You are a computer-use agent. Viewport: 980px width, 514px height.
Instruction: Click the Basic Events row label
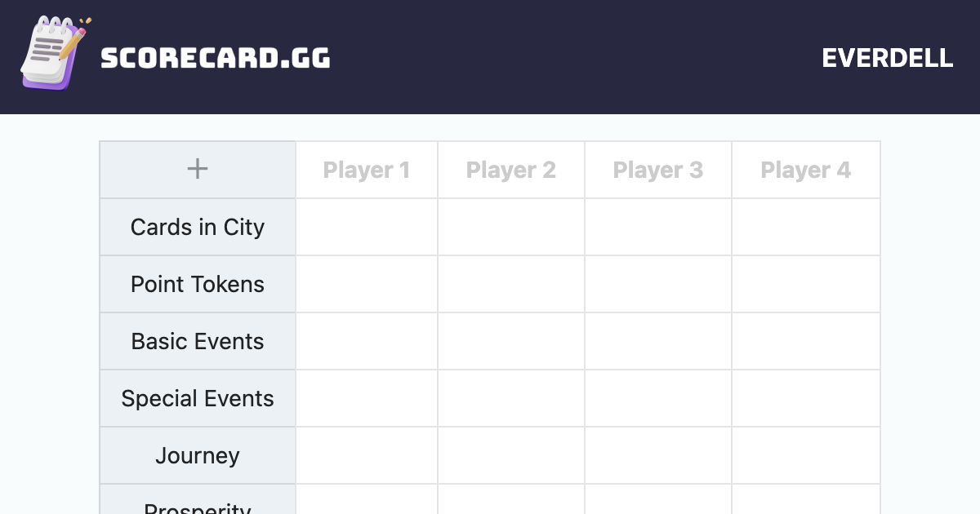pyautogui.click(x=198, y=341)
